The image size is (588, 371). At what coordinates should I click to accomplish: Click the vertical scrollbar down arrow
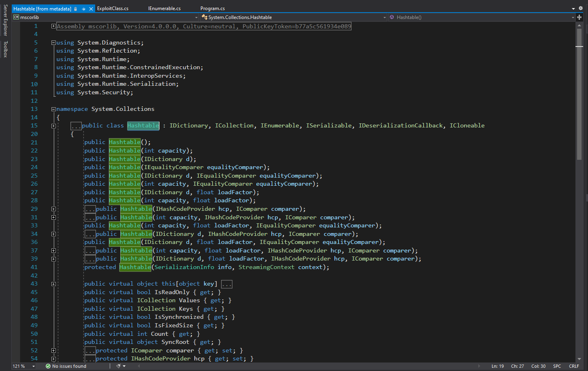coord(579,359)
